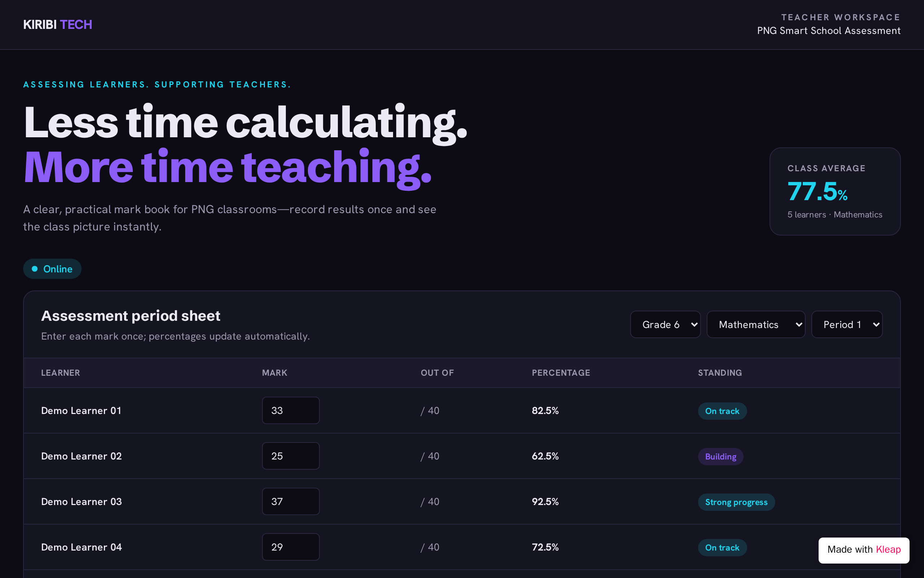The height and width of the screenshot is (578, 924).
Task: Click the / 40 cell for Demo Learner 03
Action: click(430, 501)
